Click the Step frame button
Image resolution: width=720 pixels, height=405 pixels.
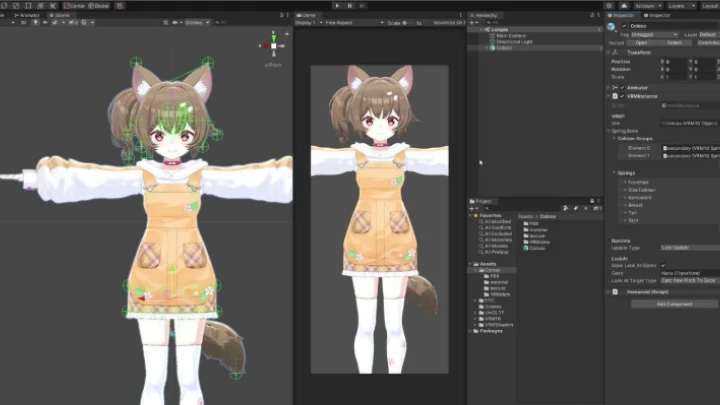(x=362, y=6)
